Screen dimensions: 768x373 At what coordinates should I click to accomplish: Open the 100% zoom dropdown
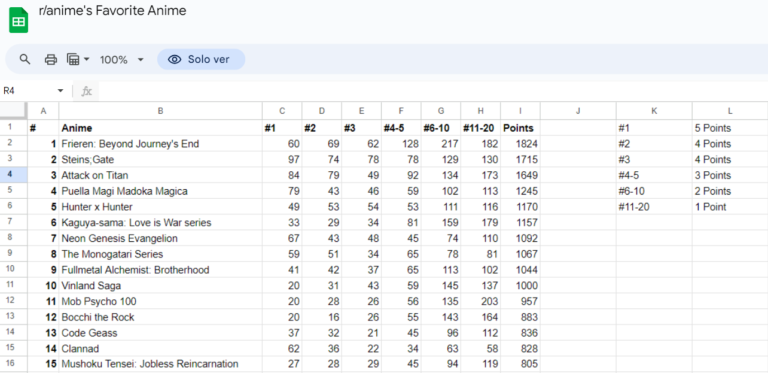coord(122,60)
